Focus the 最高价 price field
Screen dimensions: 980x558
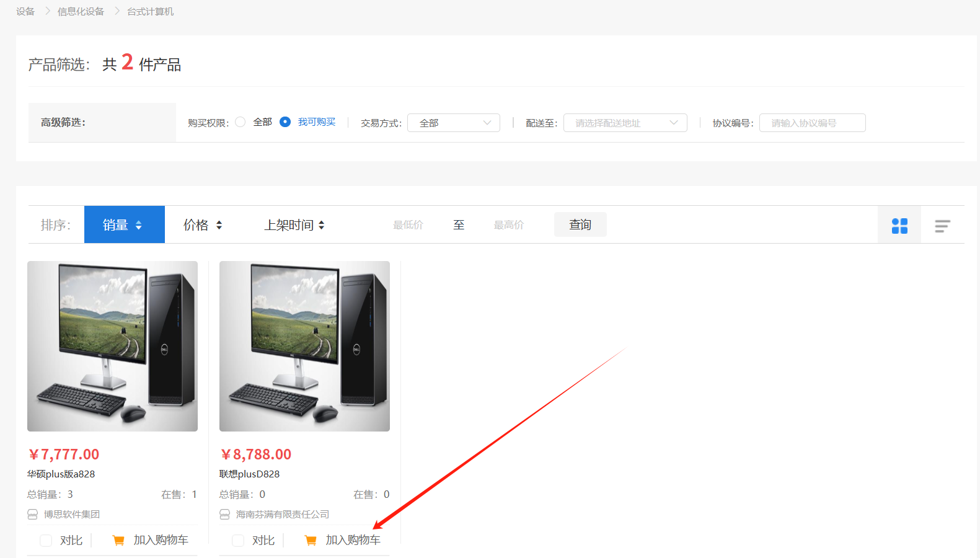pyautogui.click(x=508, y=225)
